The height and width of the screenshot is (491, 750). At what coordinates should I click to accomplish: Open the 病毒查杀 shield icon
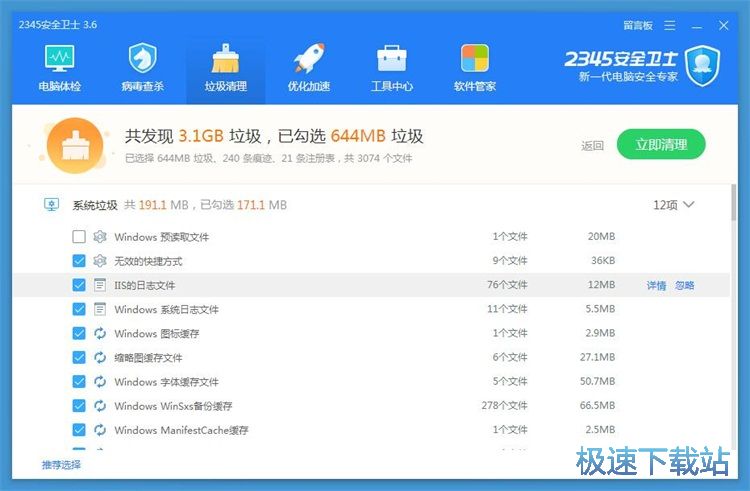click(x=143, y=58)
